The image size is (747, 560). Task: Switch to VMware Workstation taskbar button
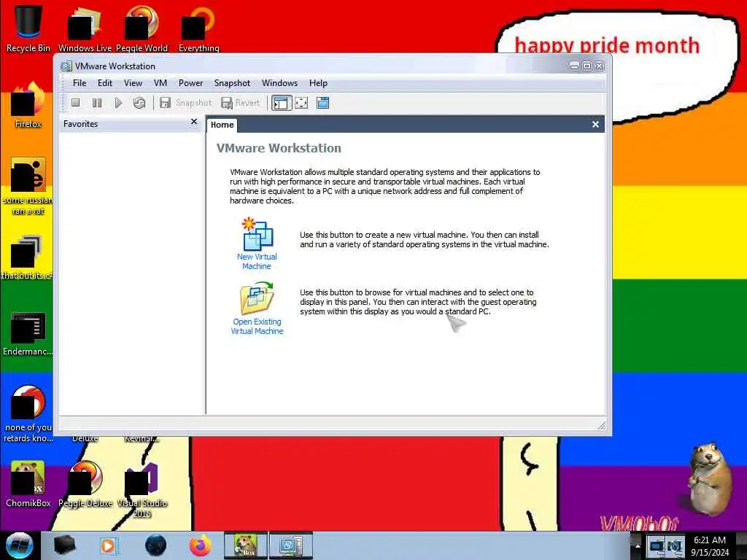tap(291, 545)
